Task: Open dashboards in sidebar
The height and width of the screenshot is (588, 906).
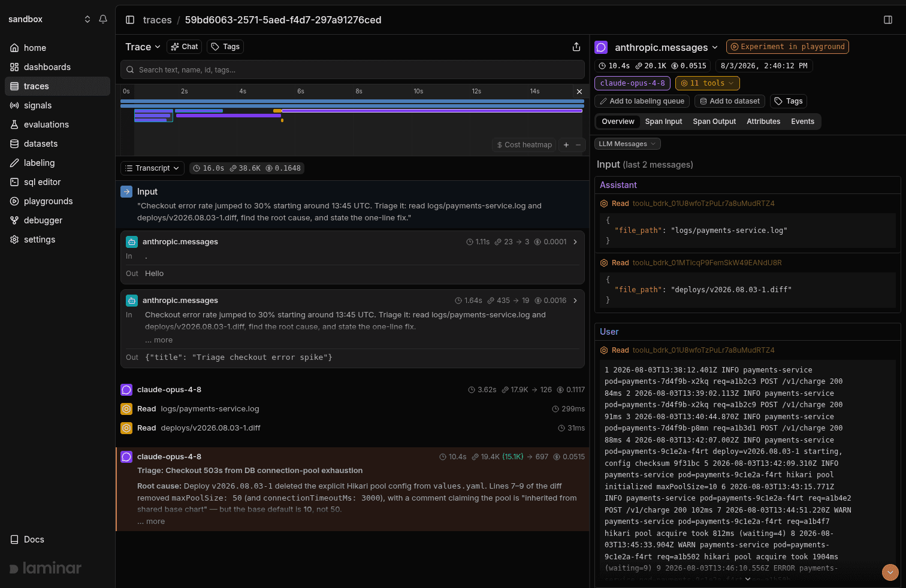Action: (x=58, y=67)
